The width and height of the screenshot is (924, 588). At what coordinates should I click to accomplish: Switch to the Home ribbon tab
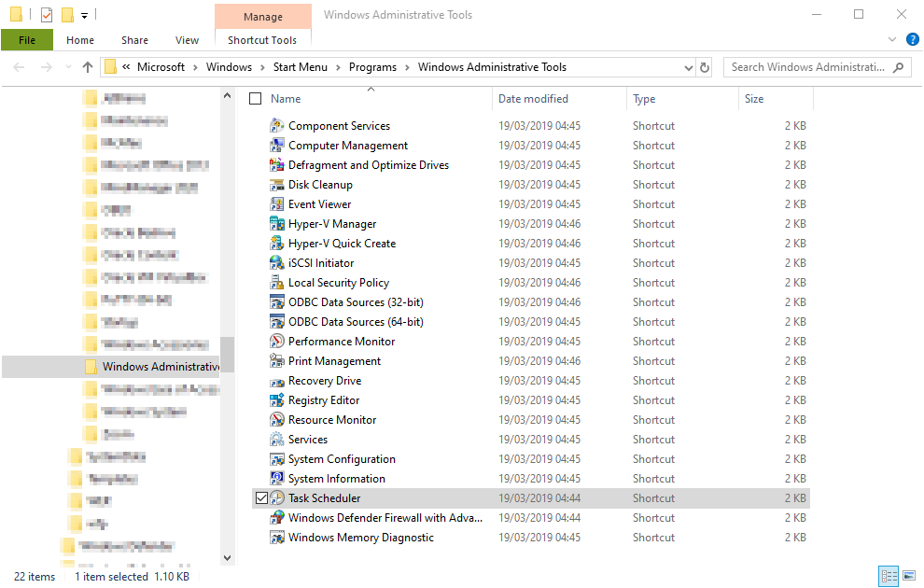pos(80,40)
